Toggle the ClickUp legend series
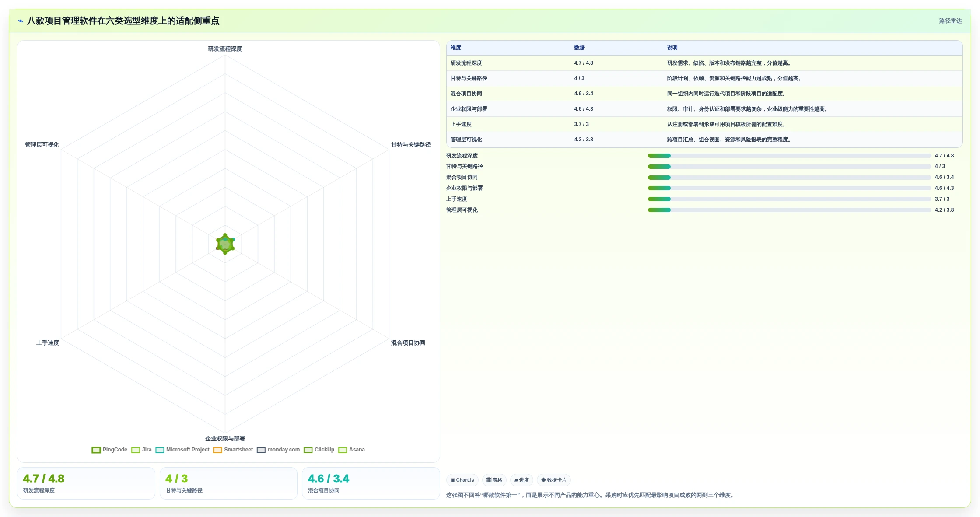The height and width of the screenshot is (517, 980). [319, 450]
